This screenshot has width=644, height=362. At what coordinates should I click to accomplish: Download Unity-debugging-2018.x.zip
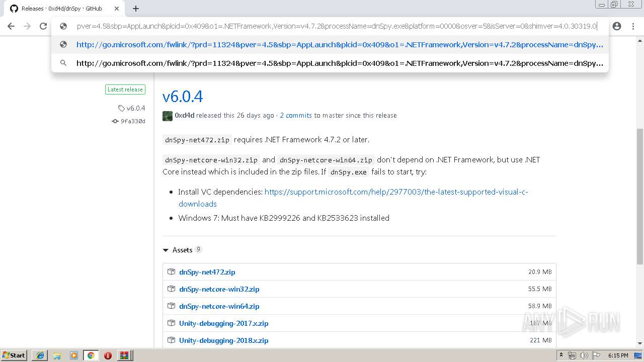[x=224, y=340]
